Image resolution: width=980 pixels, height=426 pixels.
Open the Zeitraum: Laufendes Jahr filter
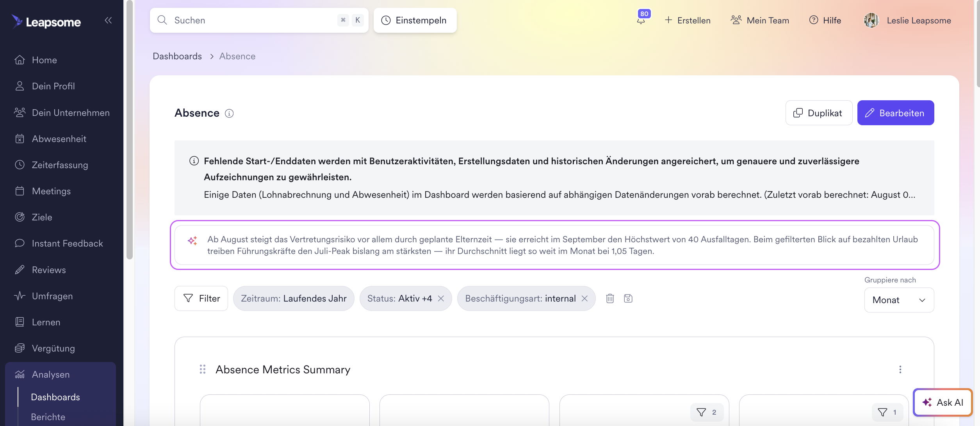tap(294, 298)
